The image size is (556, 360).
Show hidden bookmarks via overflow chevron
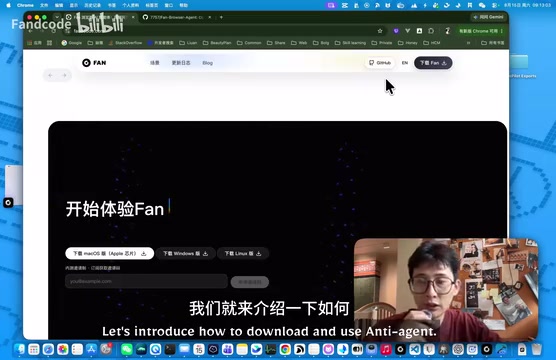point(468,43)
